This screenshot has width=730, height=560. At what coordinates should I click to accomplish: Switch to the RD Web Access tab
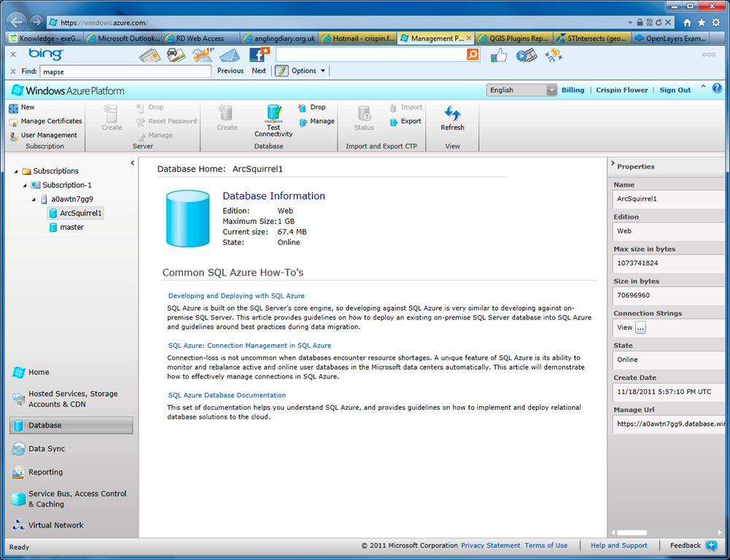pyautogui.click(x=201, y=38)
